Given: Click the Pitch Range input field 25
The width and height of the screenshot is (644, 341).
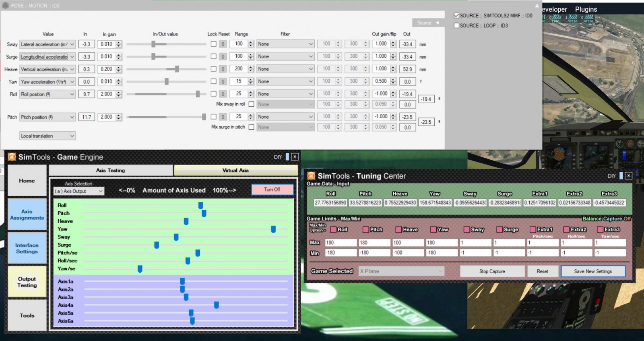Looking at the screenshot, I should click(x=239, y=116).
